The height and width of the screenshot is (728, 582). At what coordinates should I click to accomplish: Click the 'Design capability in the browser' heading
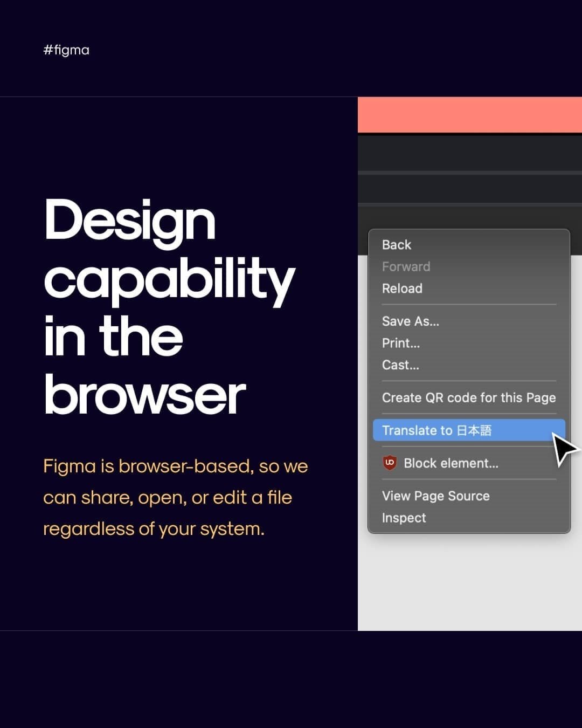[x=169, y=306]
